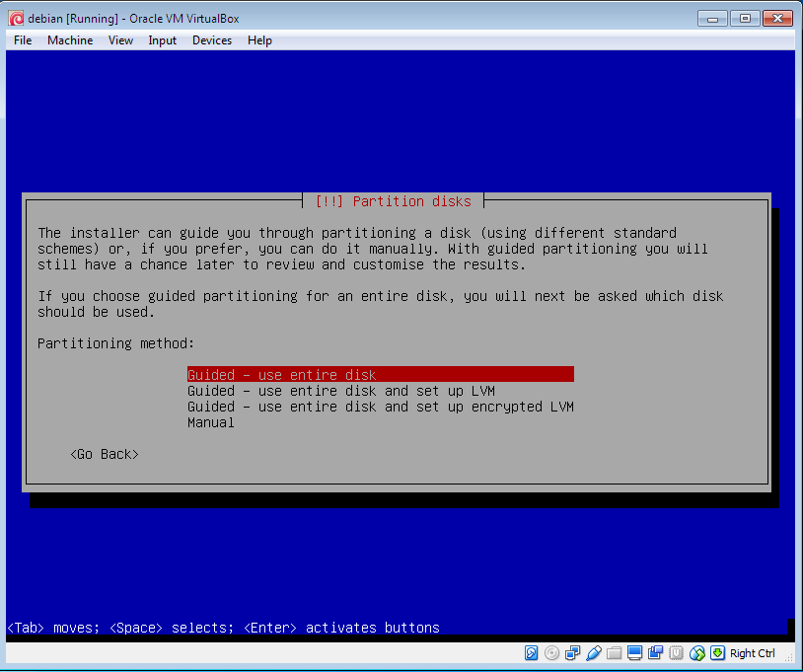Select Guided entire disk and set up LVM

point(341,391)
